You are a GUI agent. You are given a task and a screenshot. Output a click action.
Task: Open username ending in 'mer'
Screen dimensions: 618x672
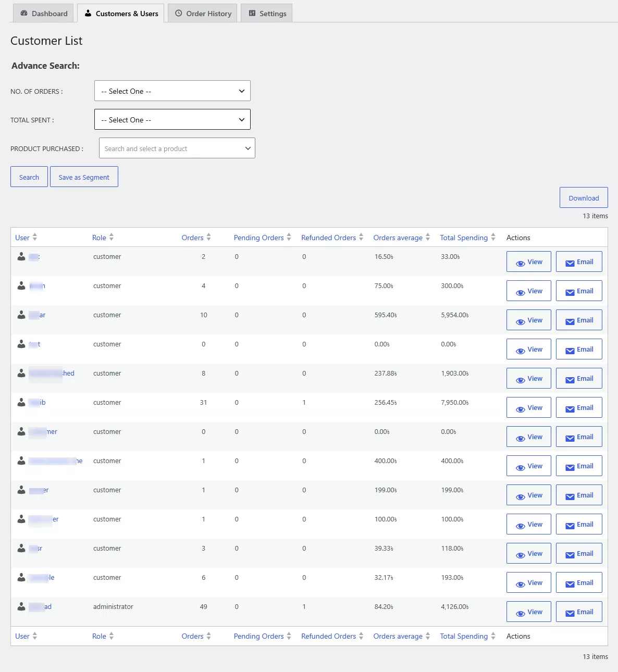click(x=43, y=431)
